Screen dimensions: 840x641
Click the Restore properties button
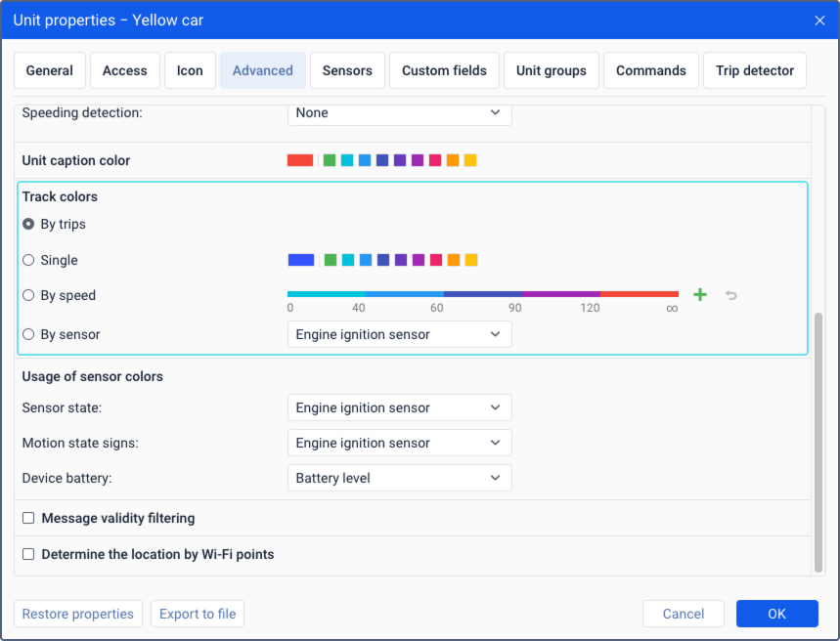point(78,614)
